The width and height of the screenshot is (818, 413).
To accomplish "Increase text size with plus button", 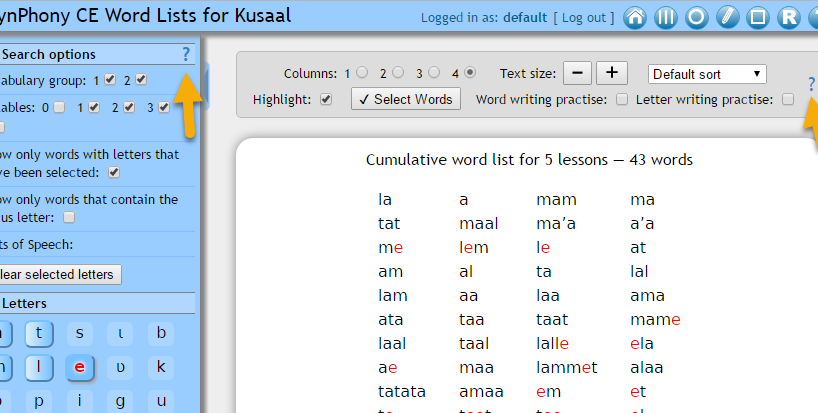I will tap(612, 73).
